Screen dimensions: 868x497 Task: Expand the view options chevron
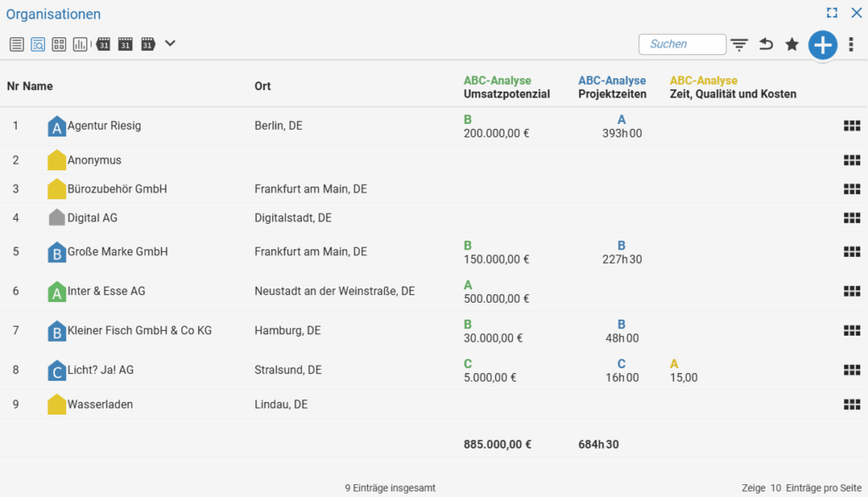point(170,44)
